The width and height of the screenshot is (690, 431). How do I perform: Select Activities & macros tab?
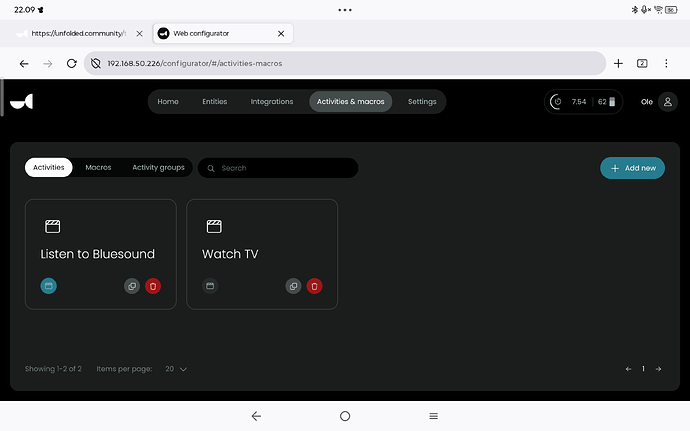(351, 102)
